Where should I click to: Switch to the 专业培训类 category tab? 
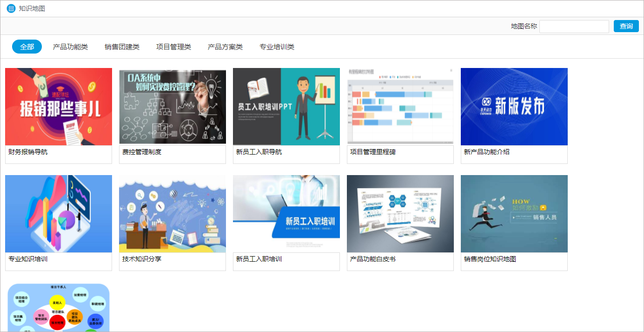coord(277,47)
